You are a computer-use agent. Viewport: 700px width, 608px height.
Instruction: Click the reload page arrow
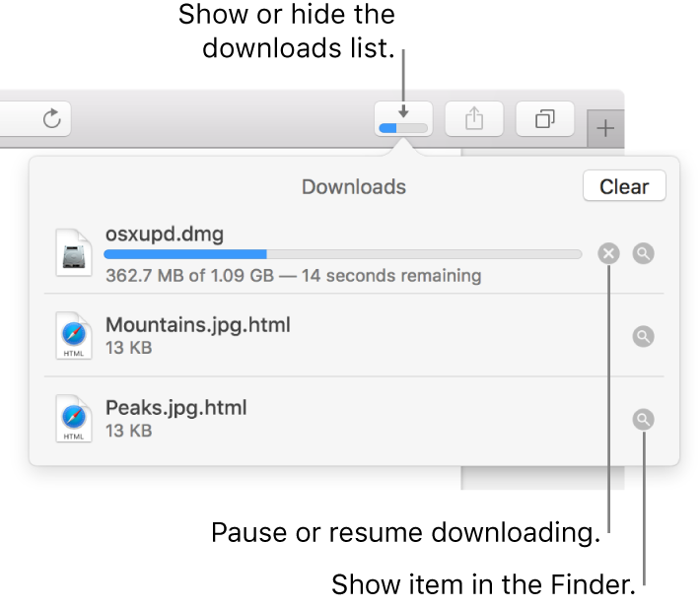coord(52,120)
